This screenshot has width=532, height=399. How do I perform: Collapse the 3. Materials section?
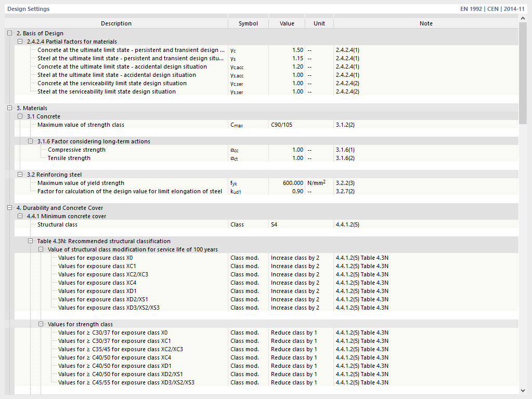10,108
